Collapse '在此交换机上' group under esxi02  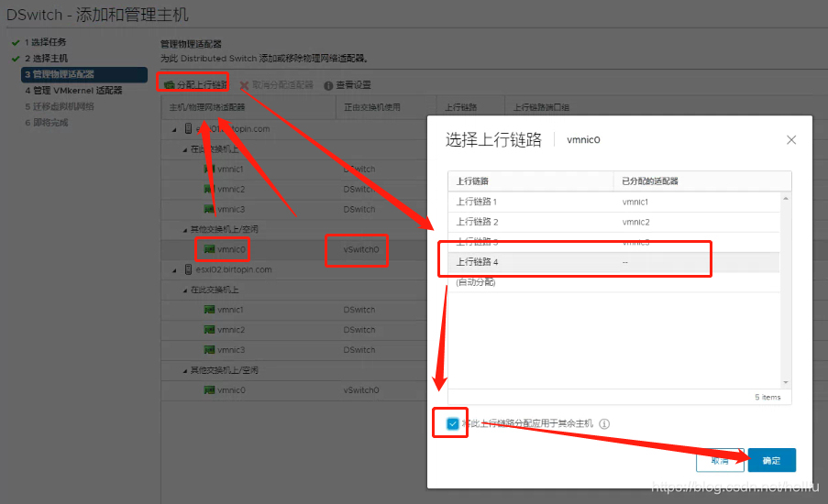pos(185,290)
